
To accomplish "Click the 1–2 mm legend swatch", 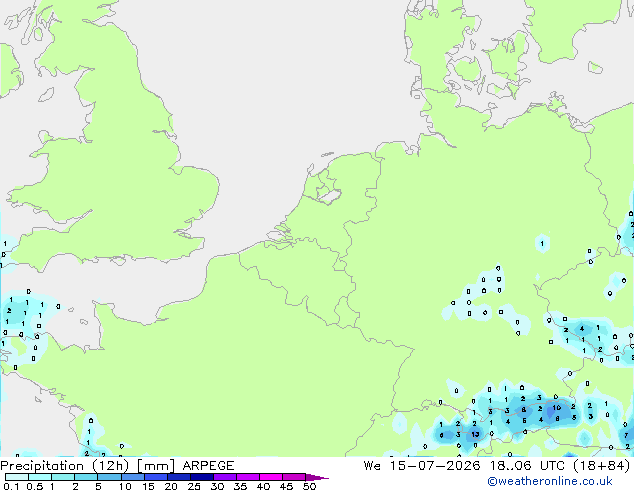I will 63,477.
